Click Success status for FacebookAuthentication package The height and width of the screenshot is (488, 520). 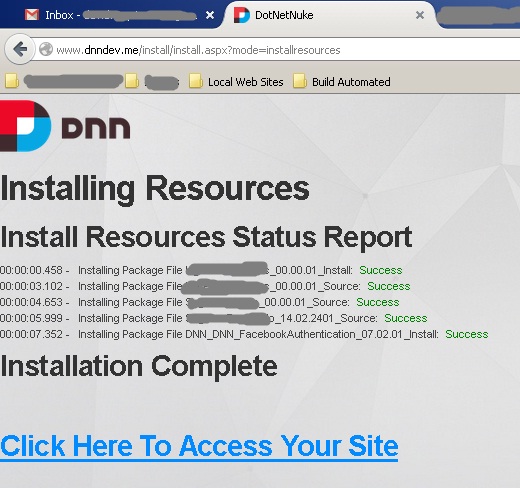[467, 334]
